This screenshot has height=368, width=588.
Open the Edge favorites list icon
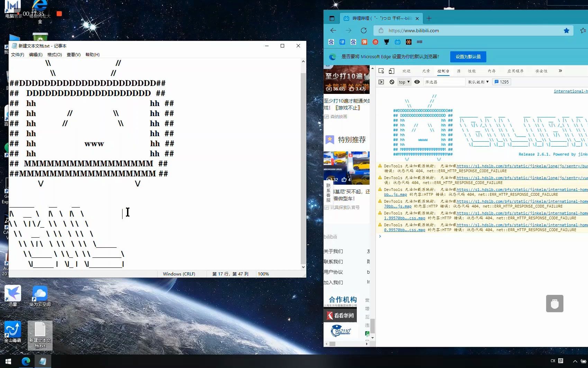tap(583, 30)
